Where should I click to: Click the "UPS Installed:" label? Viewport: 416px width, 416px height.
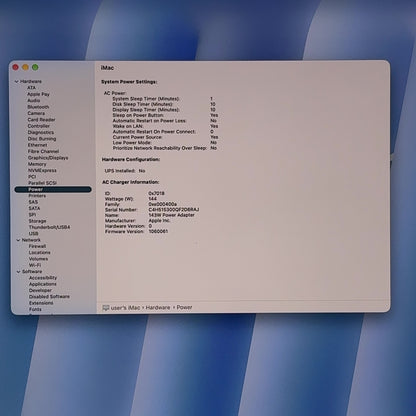120,171
